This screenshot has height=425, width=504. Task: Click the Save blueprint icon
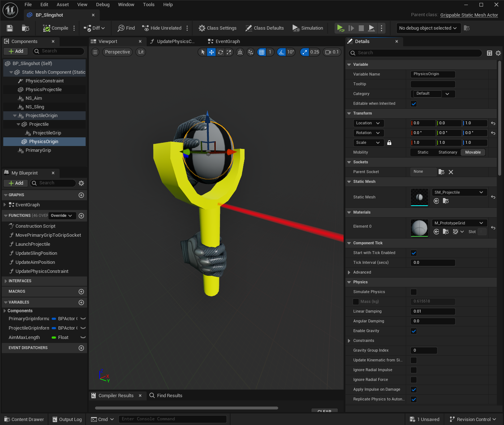(10, 28)
